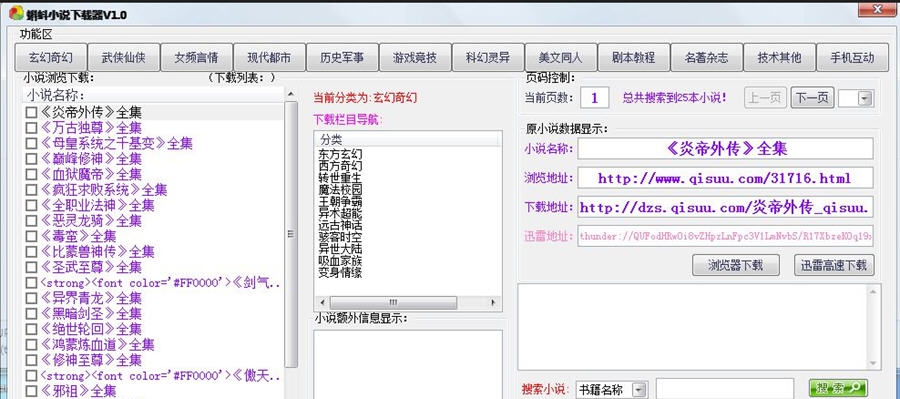Choose 骇客时空 subcategory
This screenshot has height=399, width=900.
coord(340,238)
